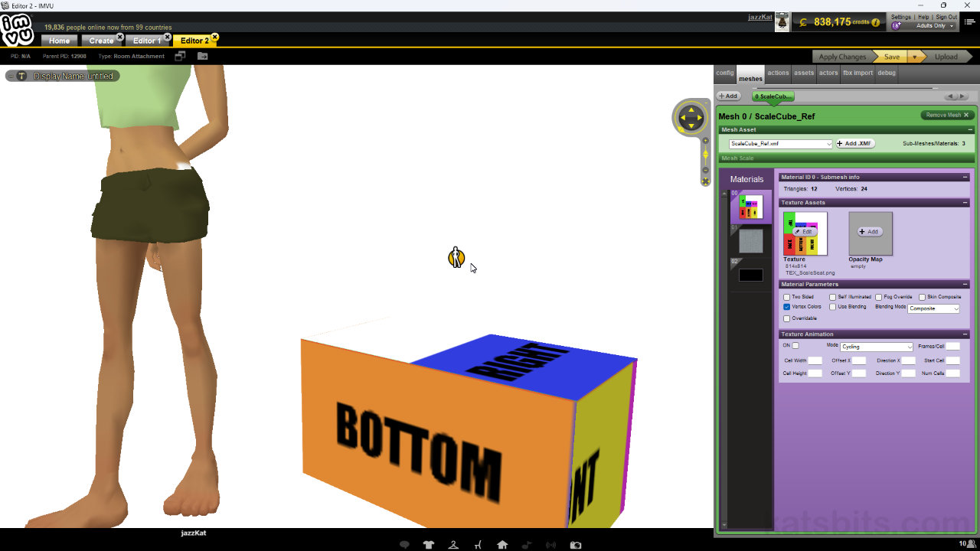Open the Blending Mode Composite dropdown

pyautogui.click(x=933, y=308)
